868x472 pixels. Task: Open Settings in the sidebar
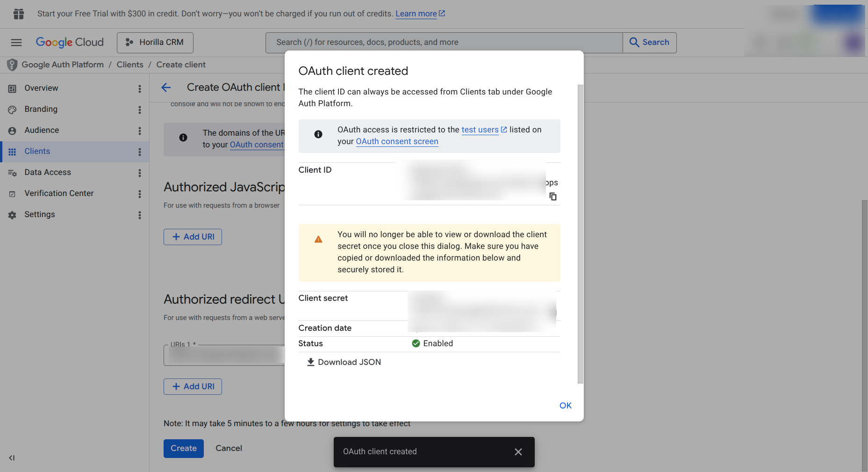click(40, 214)
